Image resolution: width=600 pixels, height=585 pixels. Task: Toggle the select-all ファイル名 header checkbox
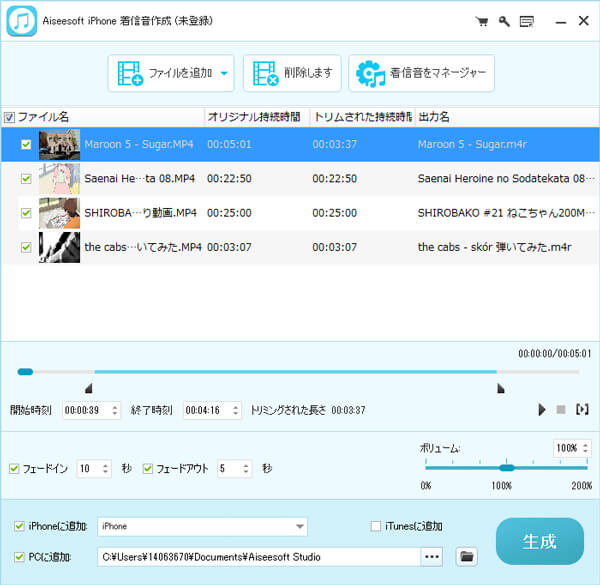[x=9, y=117]
